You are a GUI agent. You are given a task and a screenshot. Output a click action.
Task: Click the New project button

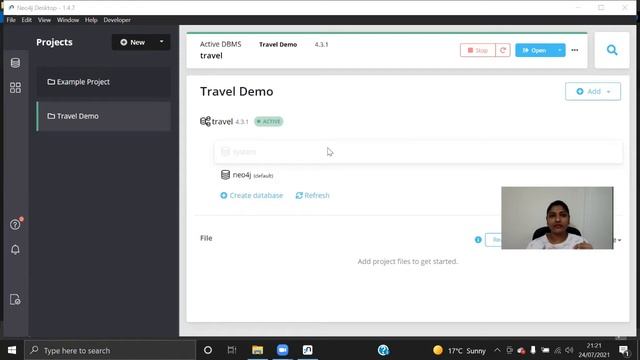tap(133, 42)
